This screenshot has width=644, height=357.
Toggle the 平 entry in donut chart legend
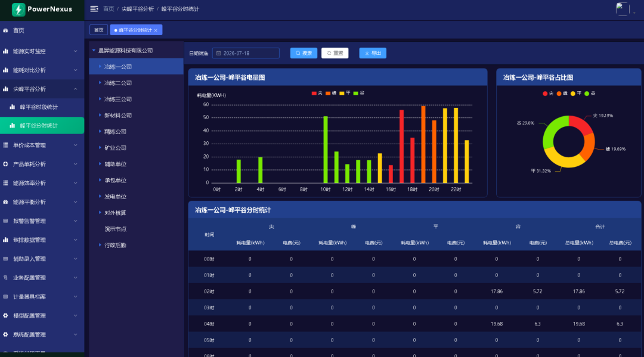pos(576,94)
